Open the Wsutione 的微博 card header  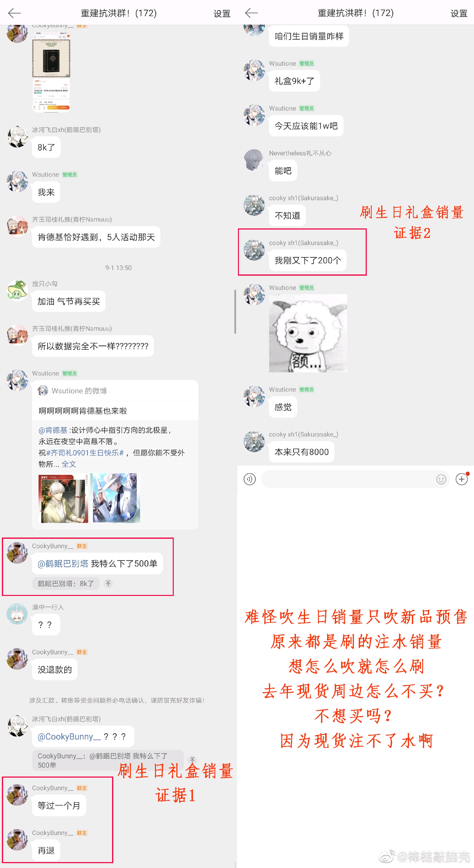[x=115, y=390]
